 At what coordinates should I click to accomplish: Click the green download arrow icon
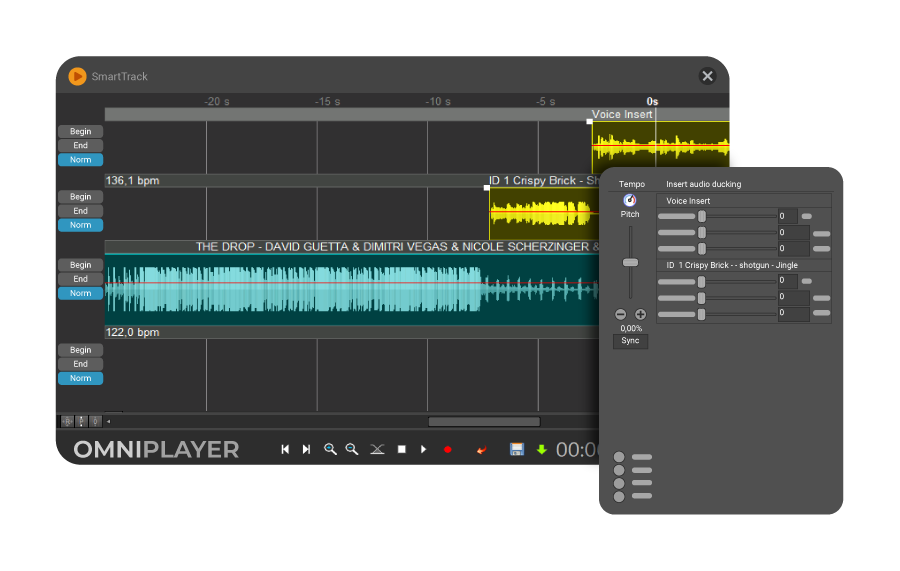coord(541,449)
